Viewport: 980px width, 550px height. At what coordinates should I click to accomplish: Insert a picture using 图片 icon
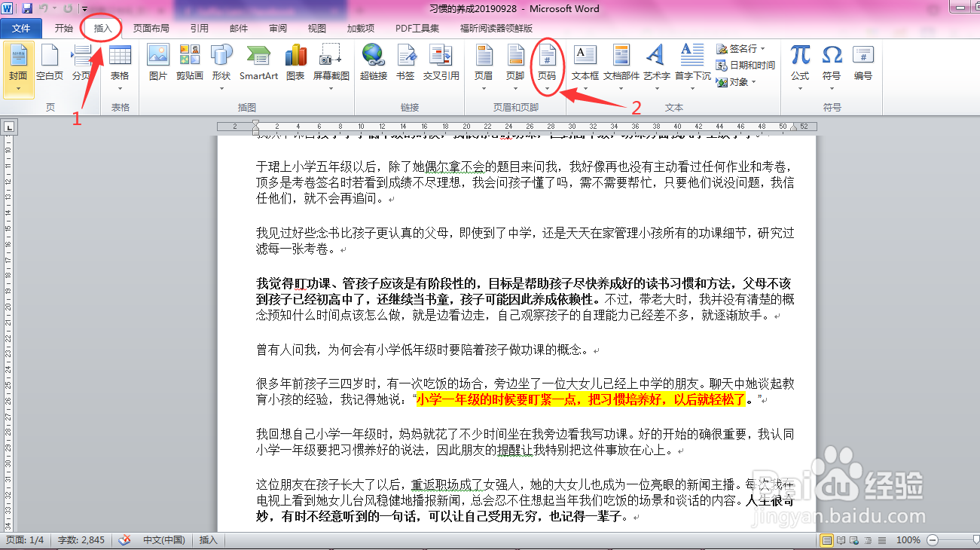pyautogui.click(x=157, y=64)
